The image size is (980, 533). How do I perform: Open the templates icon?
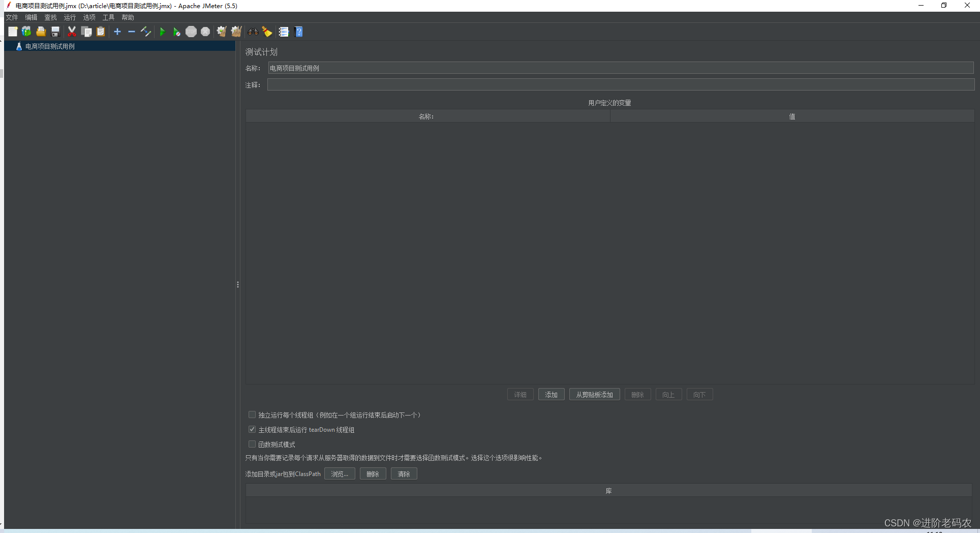click(26, 32)
